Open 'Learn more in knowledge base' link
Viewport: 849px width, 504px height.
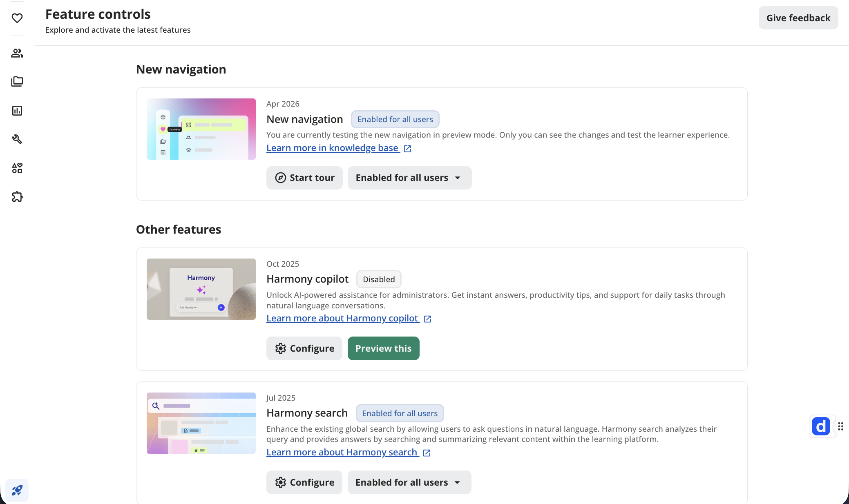click(333, 148)
